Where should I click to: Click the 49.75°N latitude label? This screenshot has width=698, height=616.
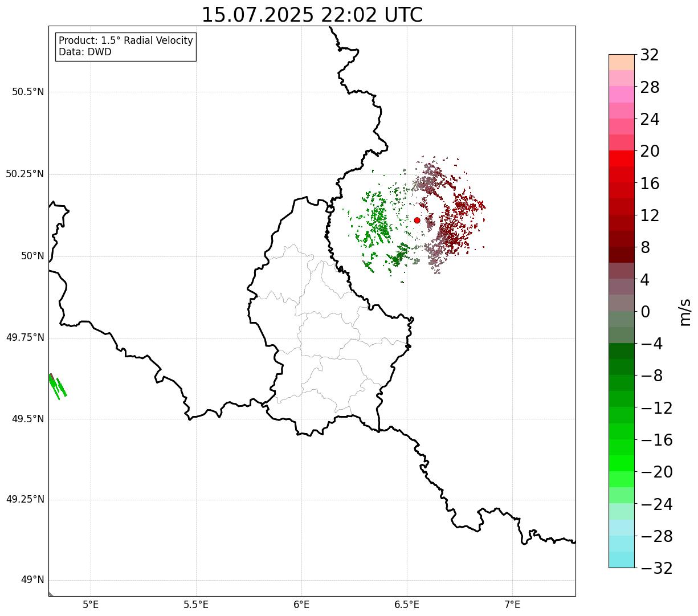pos(25,337)
